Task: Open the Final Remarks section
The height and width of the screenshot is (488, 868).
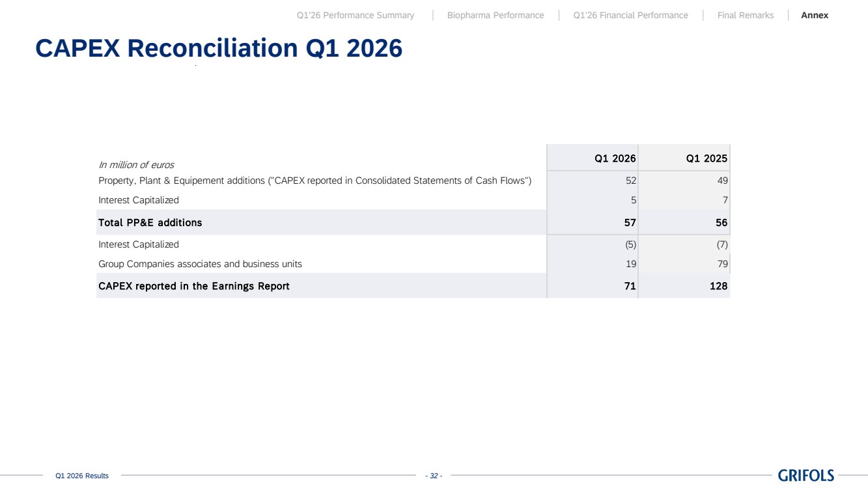Action: (746, 15)
